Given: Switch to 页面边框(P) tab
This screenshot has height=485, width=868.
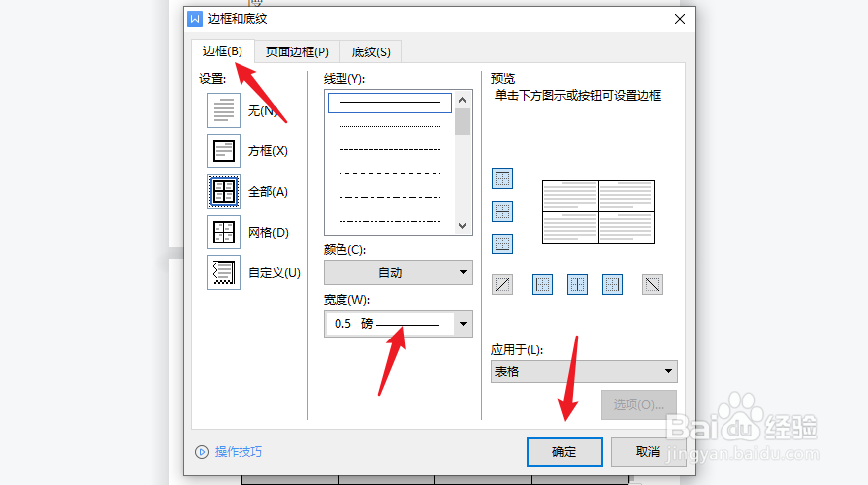Looking at the screenshot, I should [297, 52].
